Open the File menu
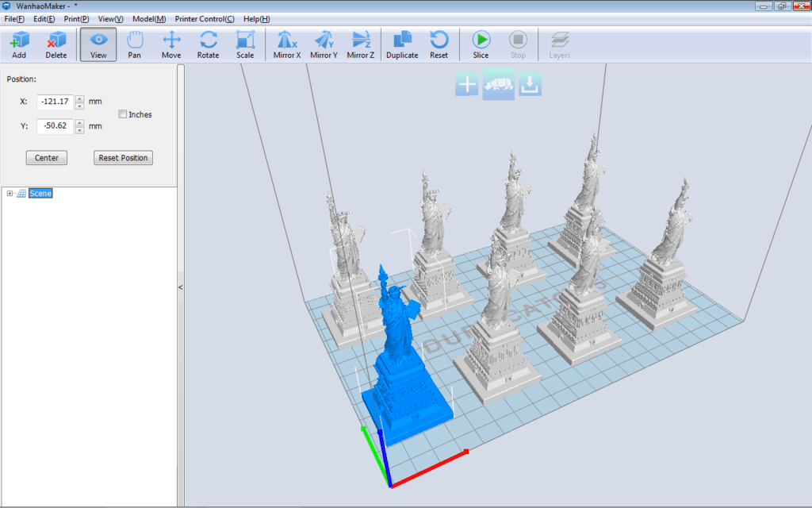The image size is (812, 508). [14, 19]
